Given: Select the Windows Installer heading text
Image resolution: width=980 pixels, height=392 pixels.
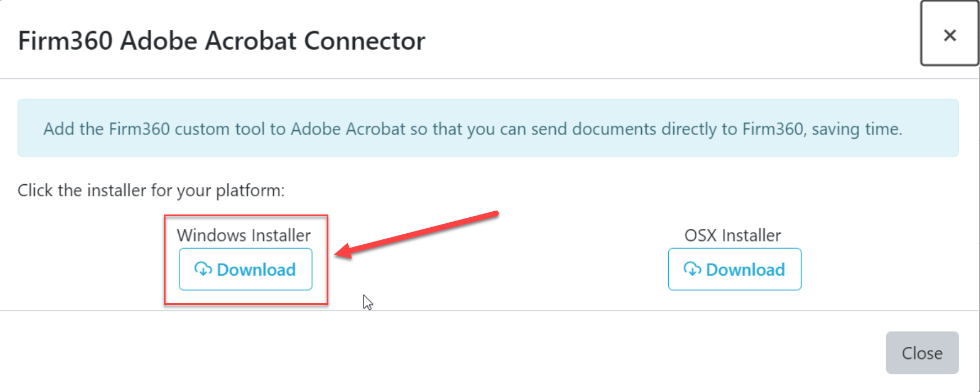Looking at the screenshot, I should pos(244,235).
